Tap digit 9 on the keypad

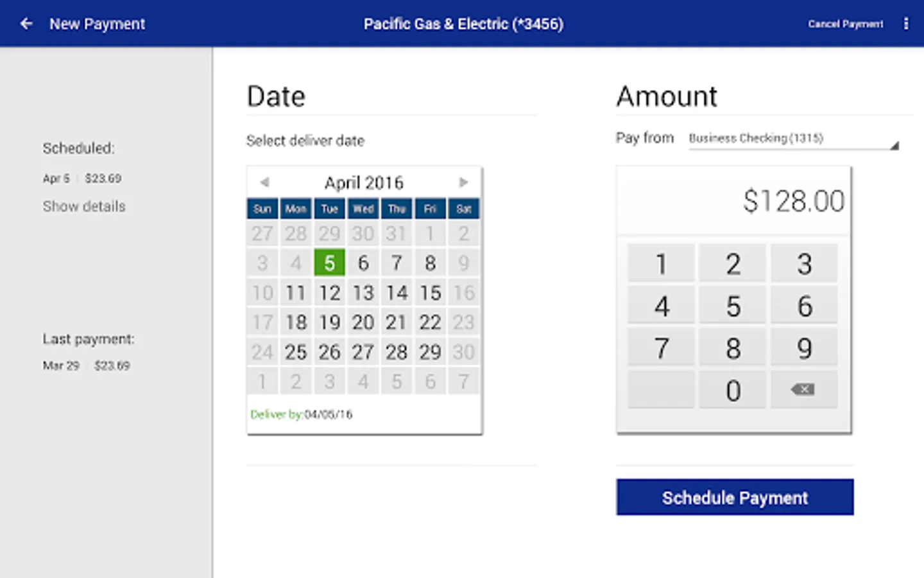click(x=804, y=349)
